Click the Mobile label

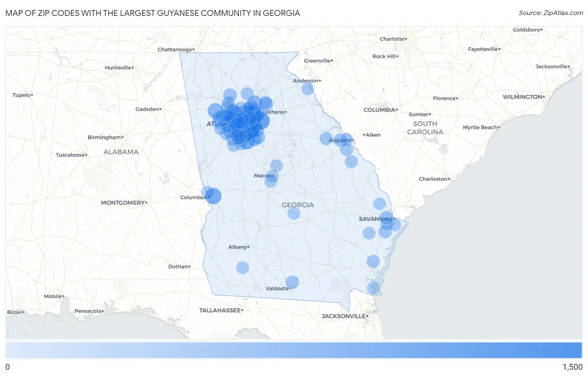click(54, 296)
